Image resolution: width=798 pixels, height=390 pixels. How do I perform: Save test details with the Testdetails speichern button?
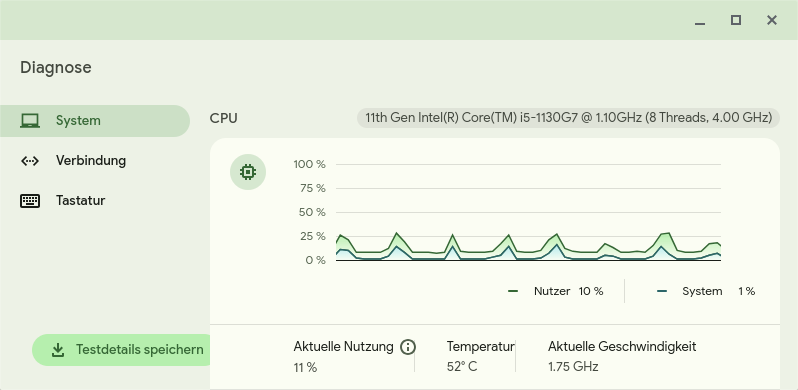click(x=121, y=350)
